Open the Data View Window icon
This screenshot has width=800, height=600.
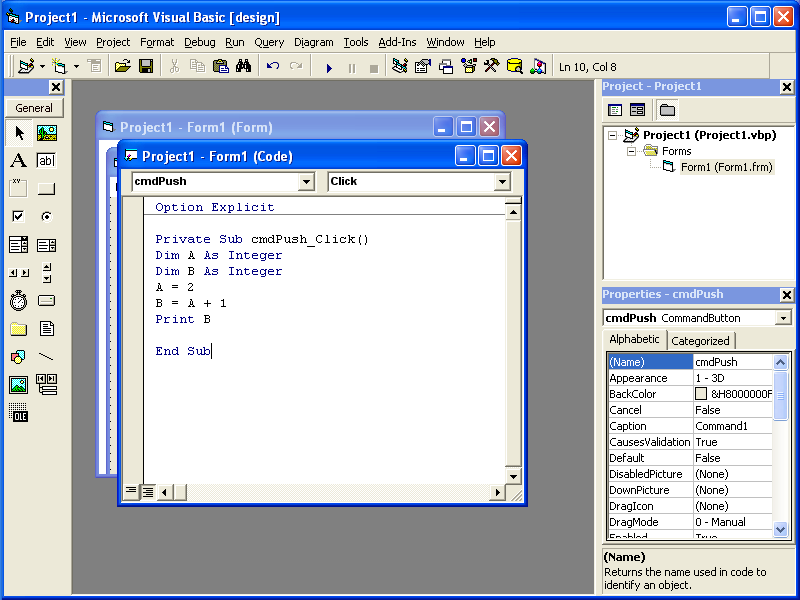pos(515,66)
